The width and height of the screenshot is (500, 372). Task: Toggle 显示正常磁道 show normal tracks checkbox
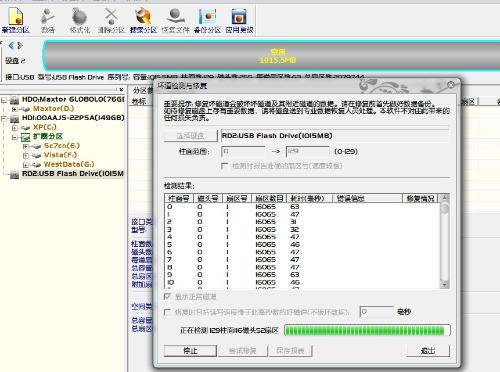[168, 296]
